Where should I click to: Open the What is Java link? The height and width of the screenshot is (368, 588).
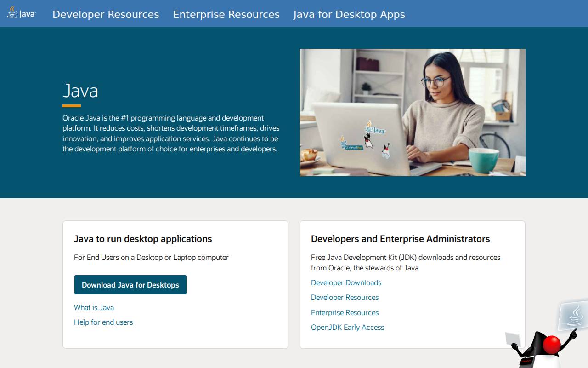coord(94,307)
